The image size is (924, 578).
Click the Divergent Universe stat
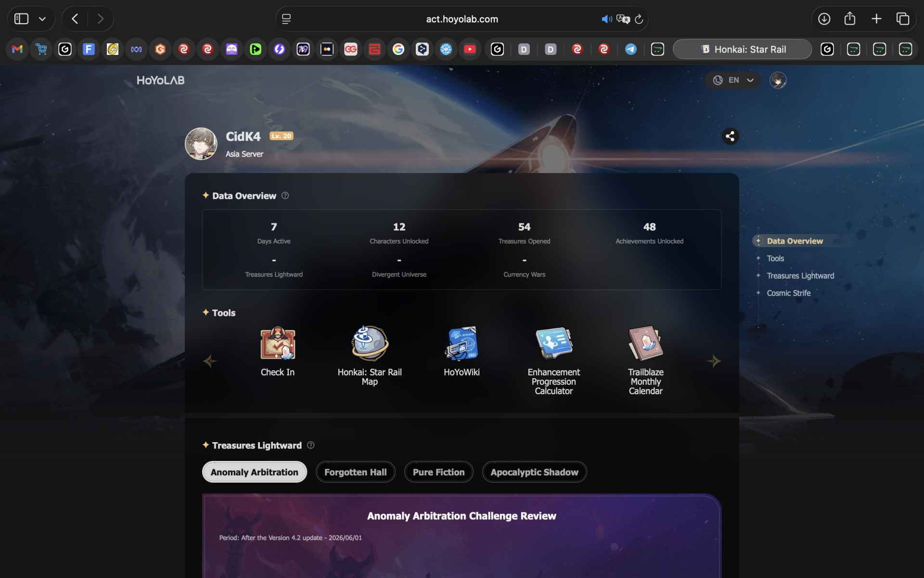399,267
